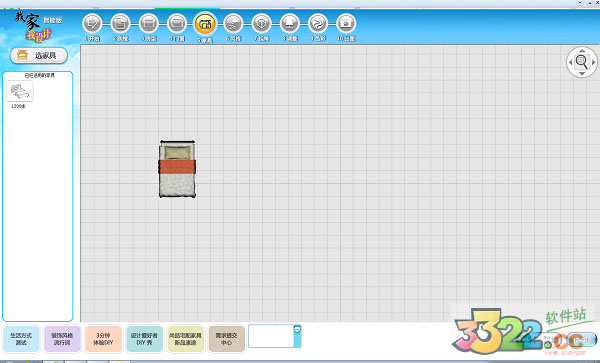Open 3分钟体验DIY tile
Viewport: 600px width, 363px height.
103,339
